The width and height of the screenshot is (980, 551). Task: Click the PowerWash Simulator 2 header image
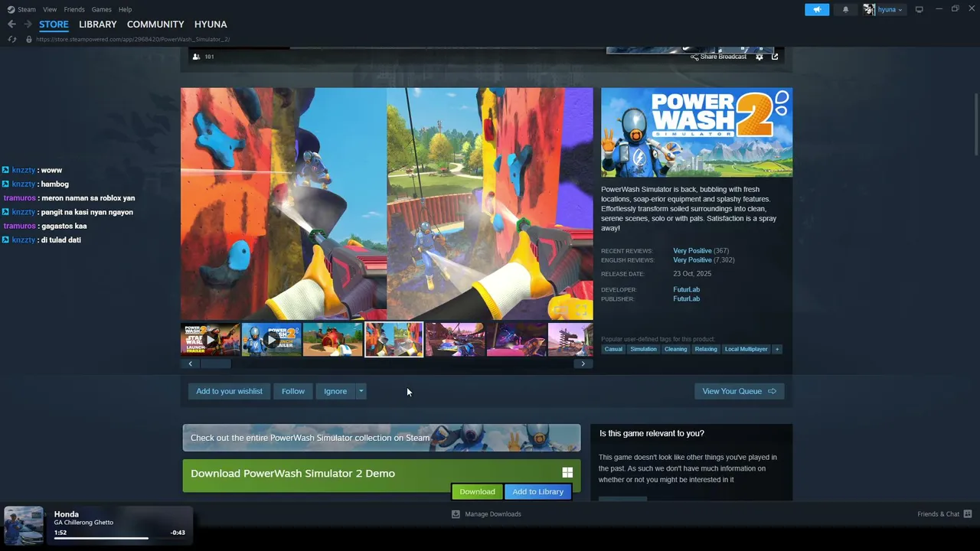(x=697, y=132)
